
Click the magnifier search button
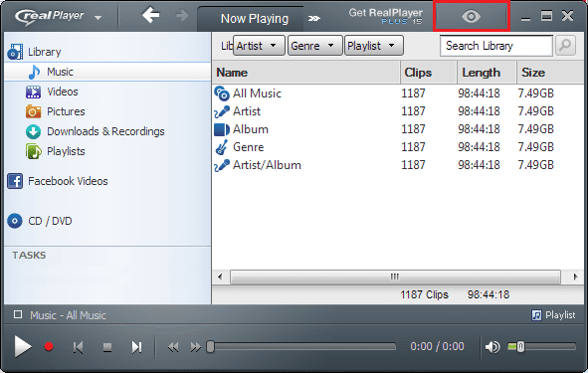pos(565,46)
